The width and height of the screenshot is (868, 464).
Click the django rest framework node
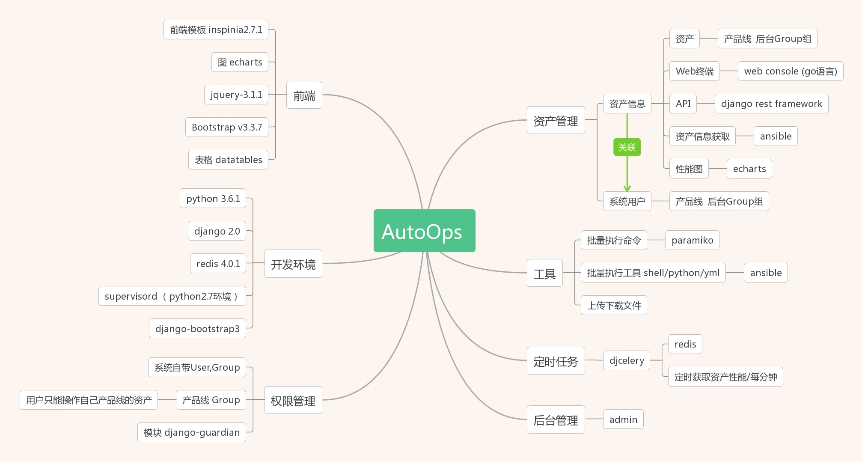point(771,104)
